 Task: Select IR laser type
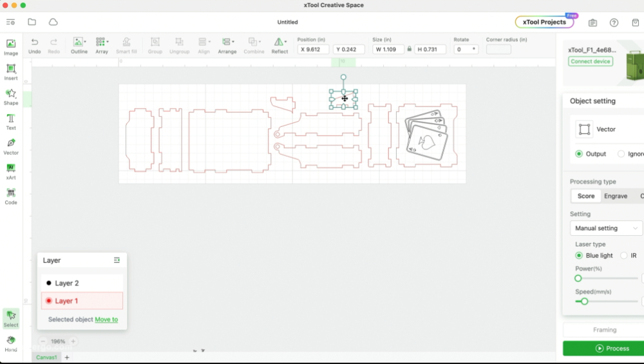point(623,256)
